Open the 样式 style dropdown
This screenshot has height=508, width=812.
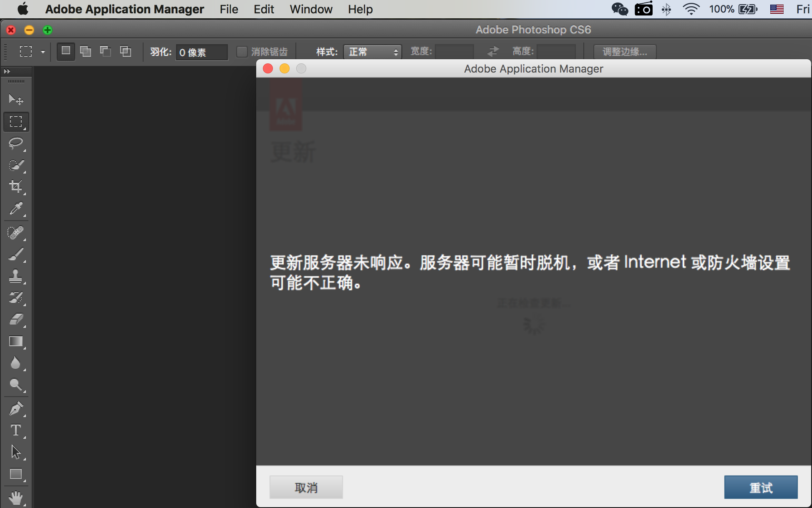tap(372, 52)
